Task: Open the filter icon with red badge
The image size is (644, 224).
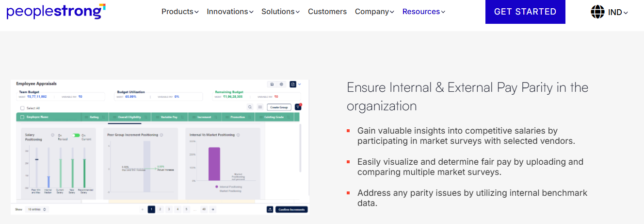Action: (x=298, y=107)
